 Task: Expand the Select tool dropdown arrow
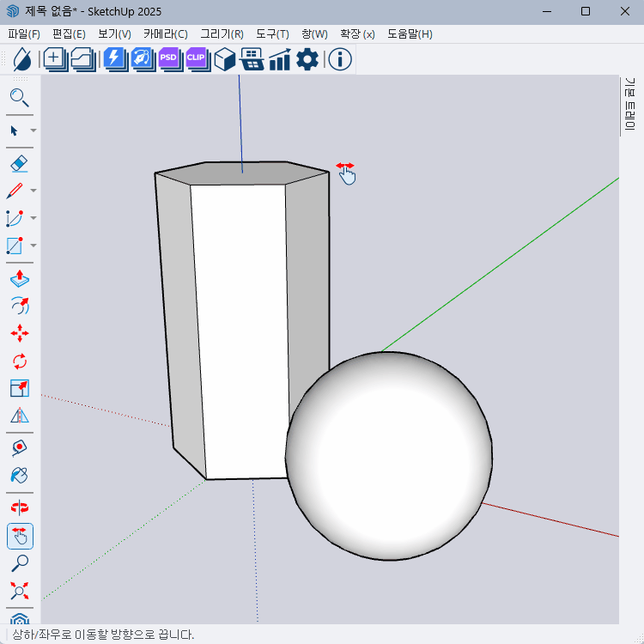tap(33, 131)
